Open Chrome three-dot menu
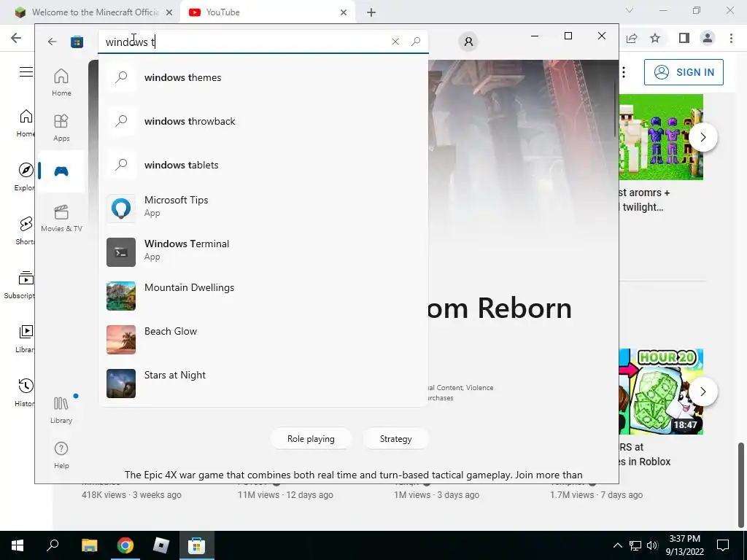Image resolution: width=747 pixels, height=560 pixels. 731,38
